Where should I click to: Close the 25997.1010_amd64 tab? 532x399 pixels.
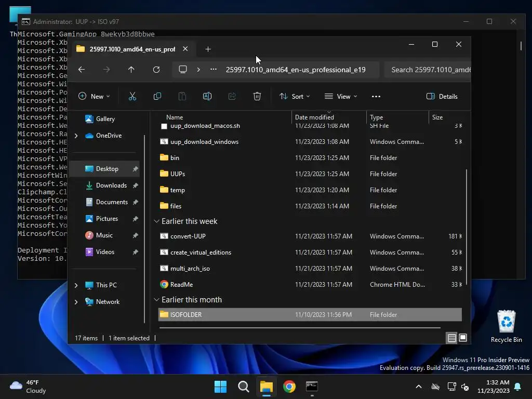(x=185, y=49)
